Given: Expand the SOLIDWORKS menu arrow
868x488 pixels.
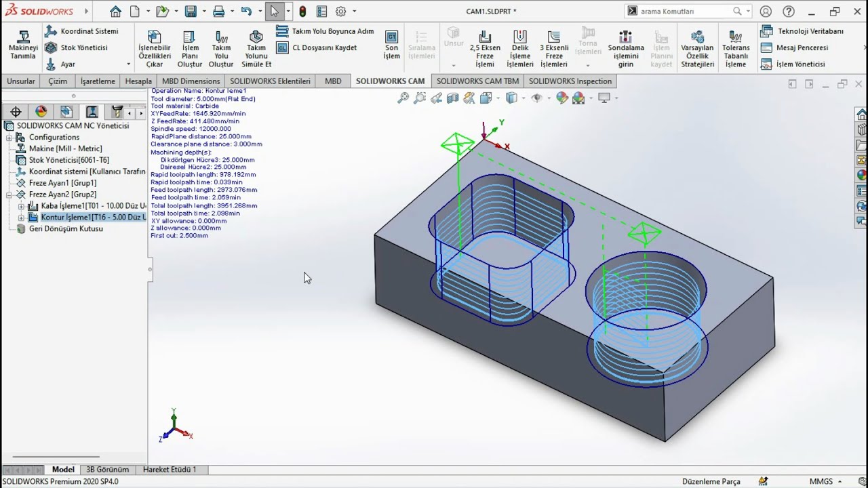Looking at the screenshot, I should click(86, 12).
